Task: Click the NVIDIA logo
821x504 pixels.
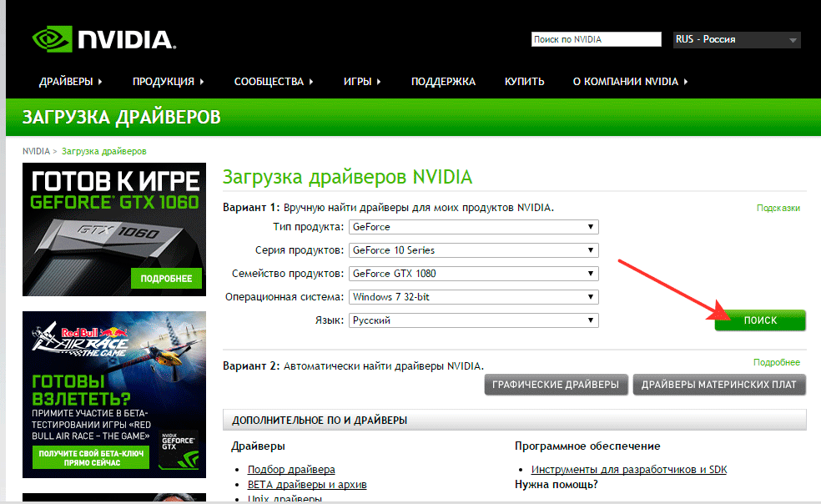Action: pos(103,38)
